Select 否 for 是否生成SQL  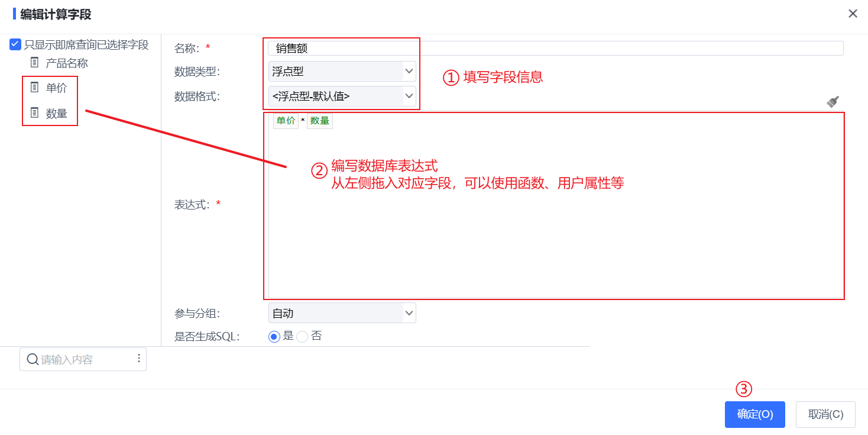[302, 336]
